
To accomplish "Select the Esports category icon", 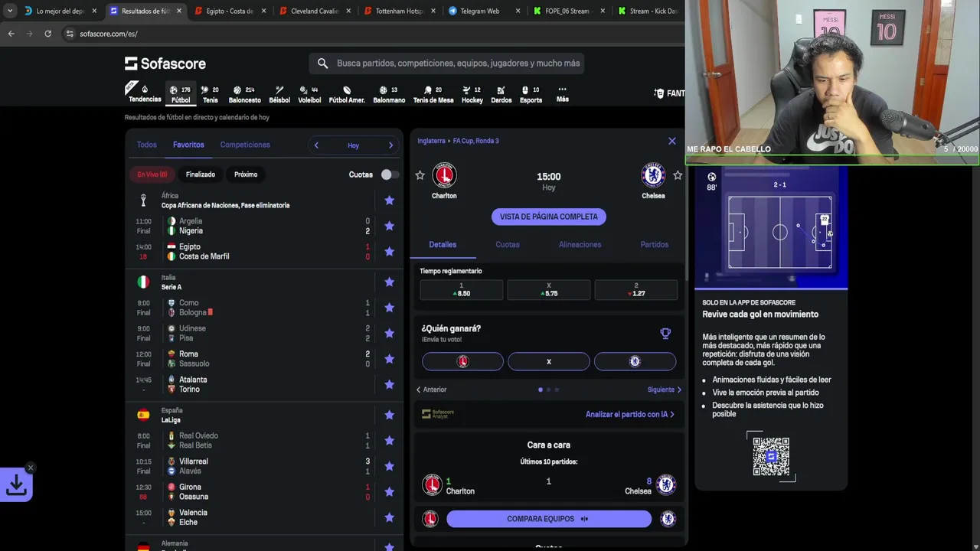I will pyautogui.click(x=531, y=93).
